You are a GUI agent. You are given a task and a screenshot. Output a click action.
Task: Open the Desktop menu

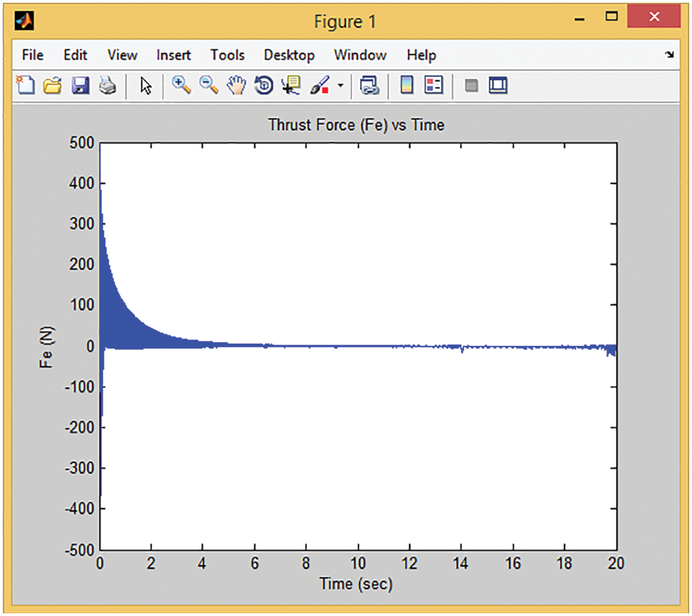click(289, 55)
